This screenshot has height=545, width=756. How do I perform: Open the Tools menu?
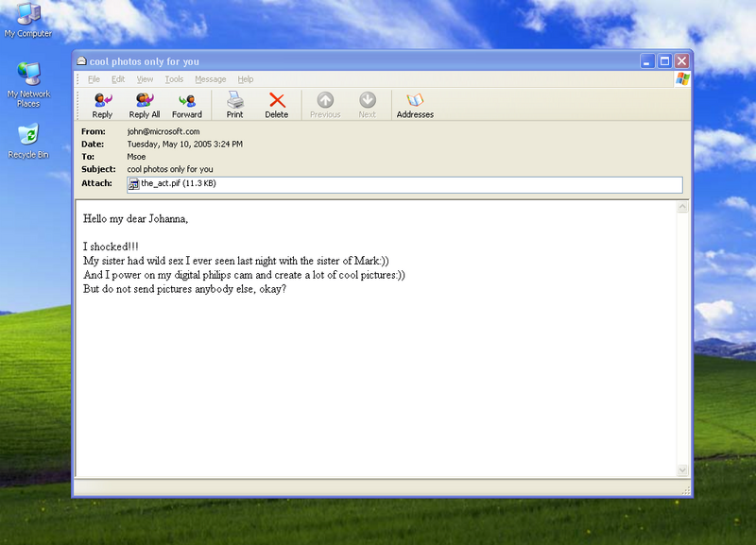pyautogui.click(x=174, y=79)
